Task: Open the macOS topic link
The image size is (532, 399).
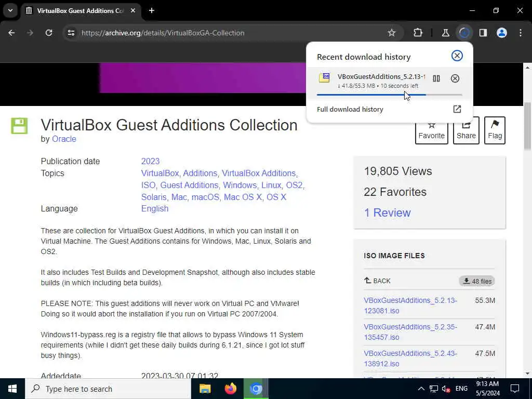Action: point(205,197)
